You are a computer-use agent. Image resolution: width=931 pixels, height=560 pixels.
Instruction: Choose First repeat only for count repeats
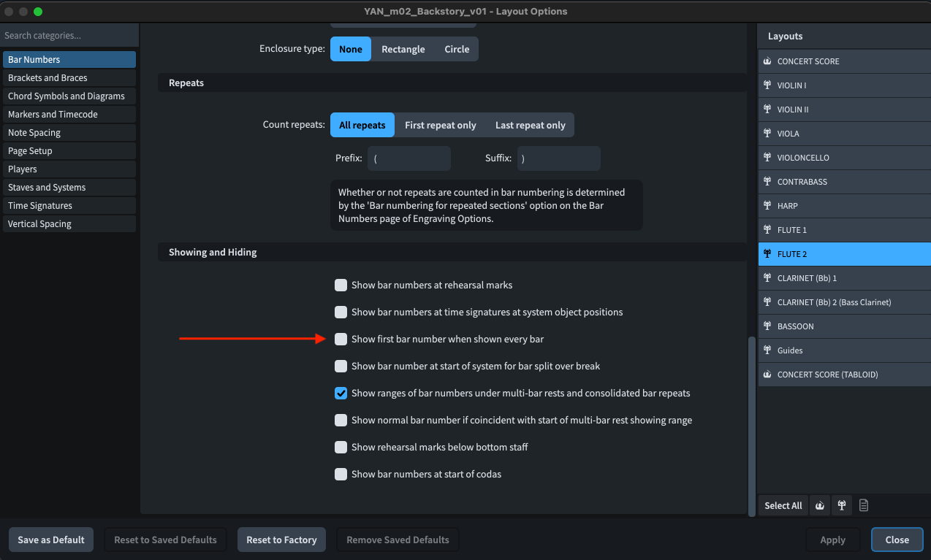(440, 126)
